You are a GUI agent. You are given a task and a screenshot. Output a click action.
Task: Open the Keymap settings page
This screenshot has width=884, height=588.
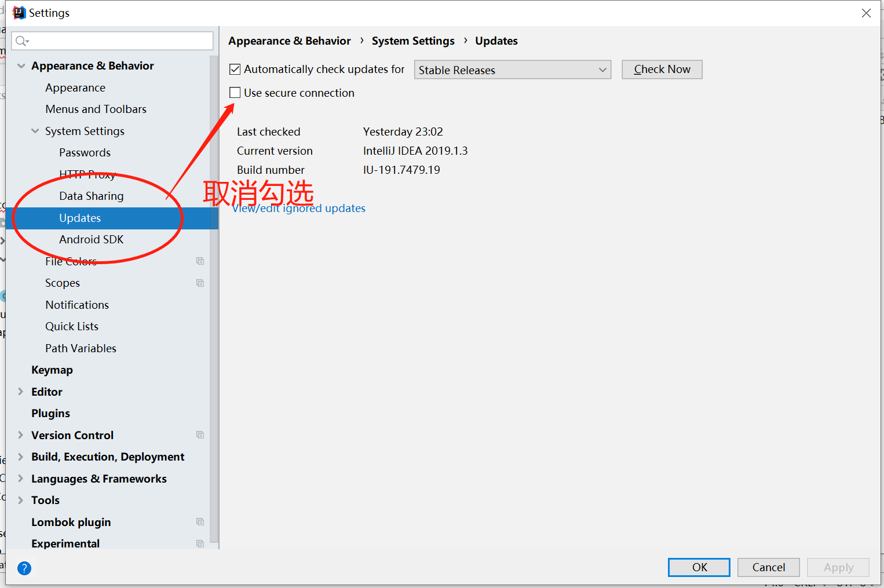(52, 370)
